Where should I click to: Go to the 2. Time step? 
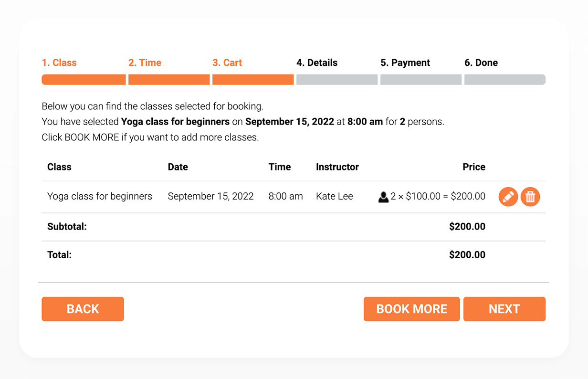point(145,63)
